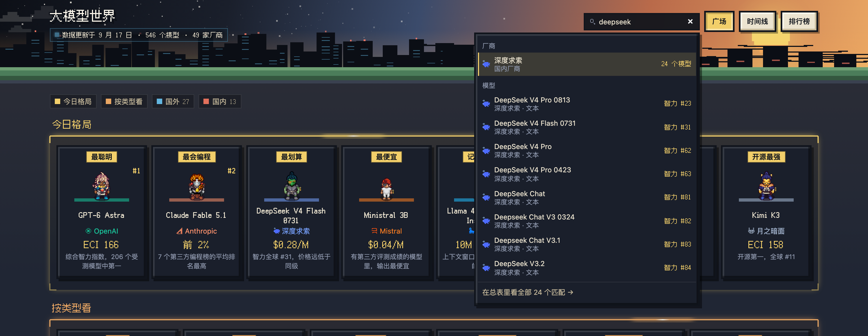
Task: Click whale icon next to DeepSeek V3.2
Action: click(486, 268)
